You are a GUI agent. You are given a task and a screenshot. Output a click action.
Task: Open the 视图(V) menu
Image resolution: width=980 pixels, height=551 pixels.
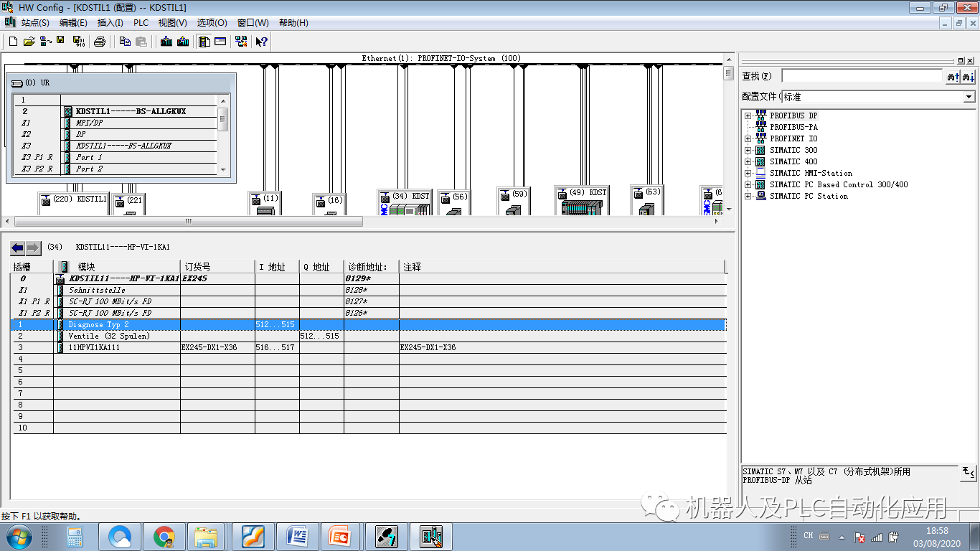pyautogui.click(x=172, y=23)
